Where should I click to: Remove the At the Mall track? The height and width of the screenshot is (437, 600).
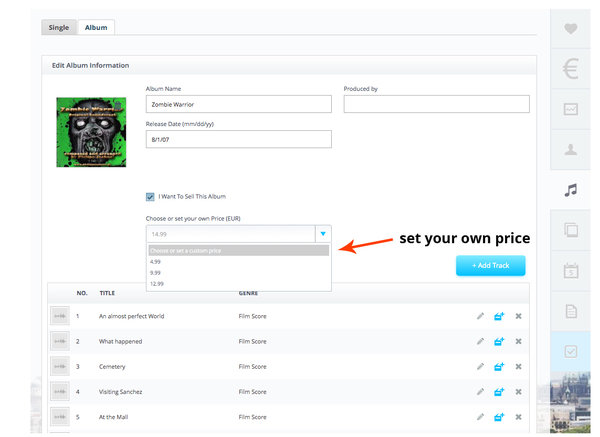(x=518, y=417)
